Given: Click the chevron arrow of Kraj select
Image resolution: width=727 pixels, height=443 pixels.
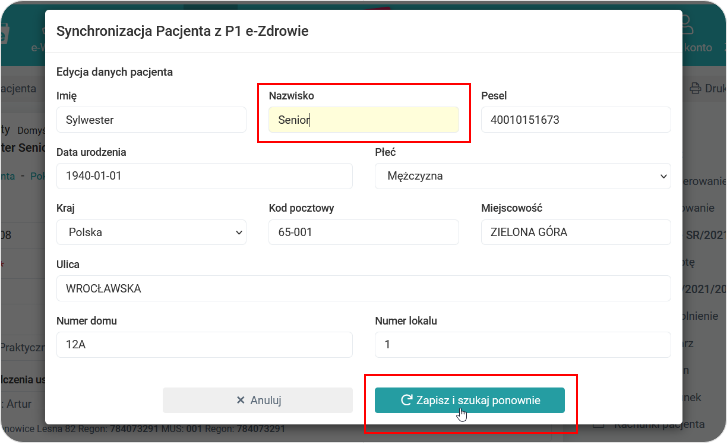Looking at the screenshot, I should (x=239, y=233).
